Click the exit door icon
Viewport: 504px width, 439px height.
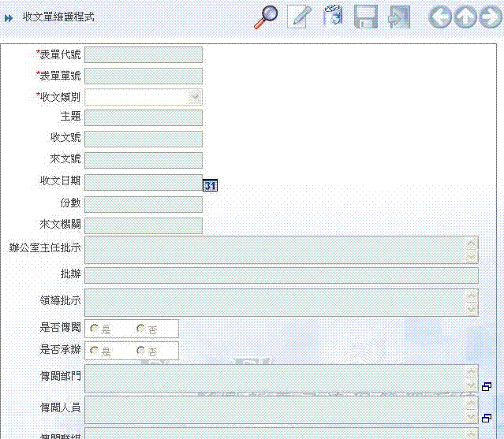tap(400, 17)
